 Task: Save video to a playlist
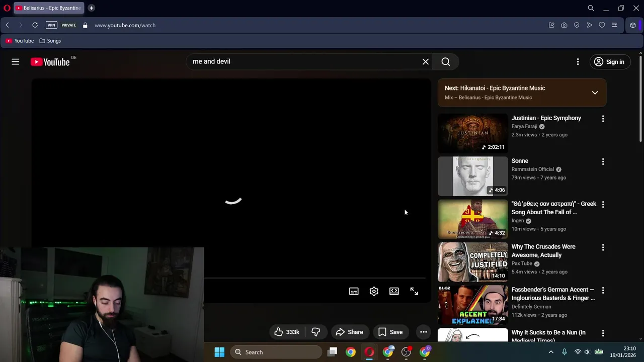point(390,332)
